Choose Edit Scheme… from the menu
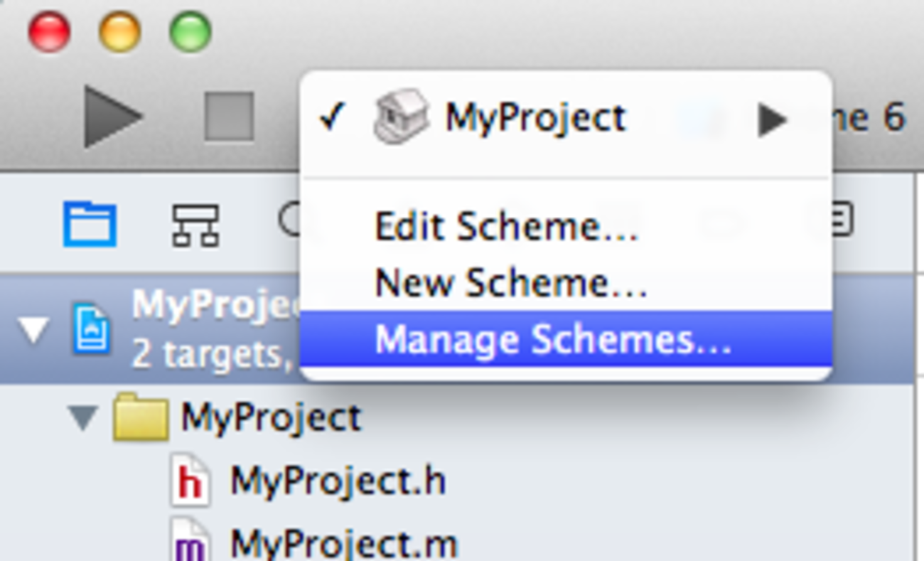924x561 pixels. point(505,227)
